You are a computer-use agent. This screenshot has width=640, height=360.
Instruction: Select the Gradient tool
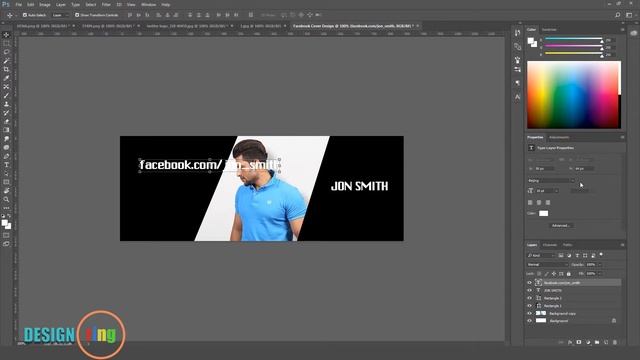(x=6, y=130)
